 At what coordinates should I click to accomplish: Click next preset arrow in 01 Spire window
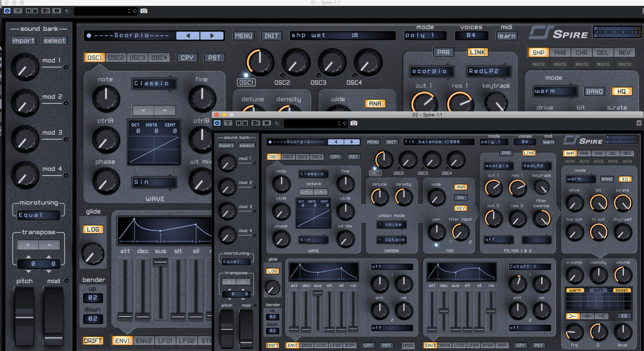click(x=212, y=35)
